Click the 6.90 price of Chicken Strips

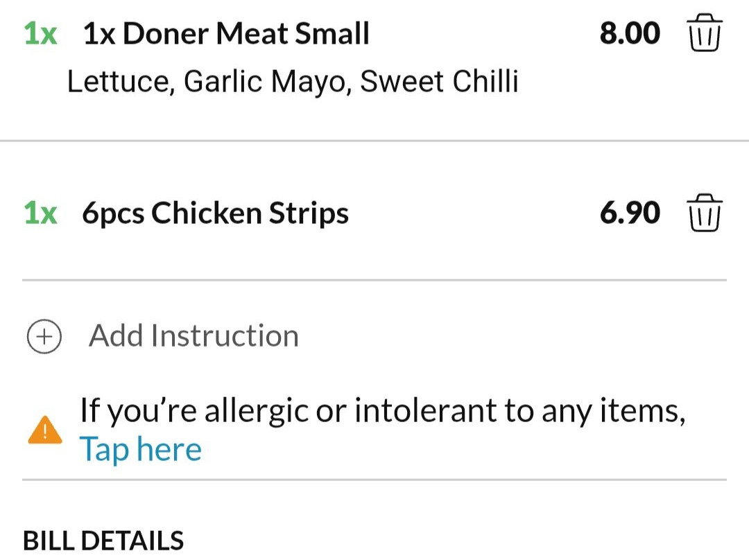pos(630,213)
